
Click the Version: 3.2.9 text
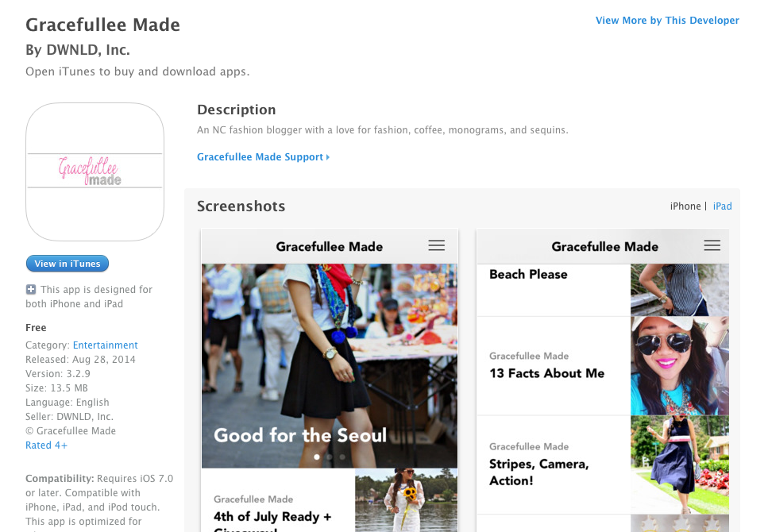58,374
